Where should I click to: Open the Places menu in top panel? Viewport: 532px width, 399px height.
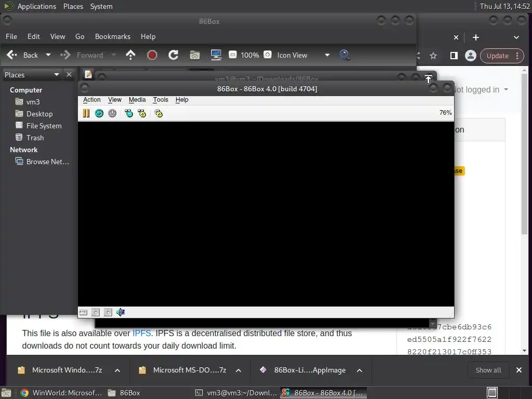click(x=73, y=6)
